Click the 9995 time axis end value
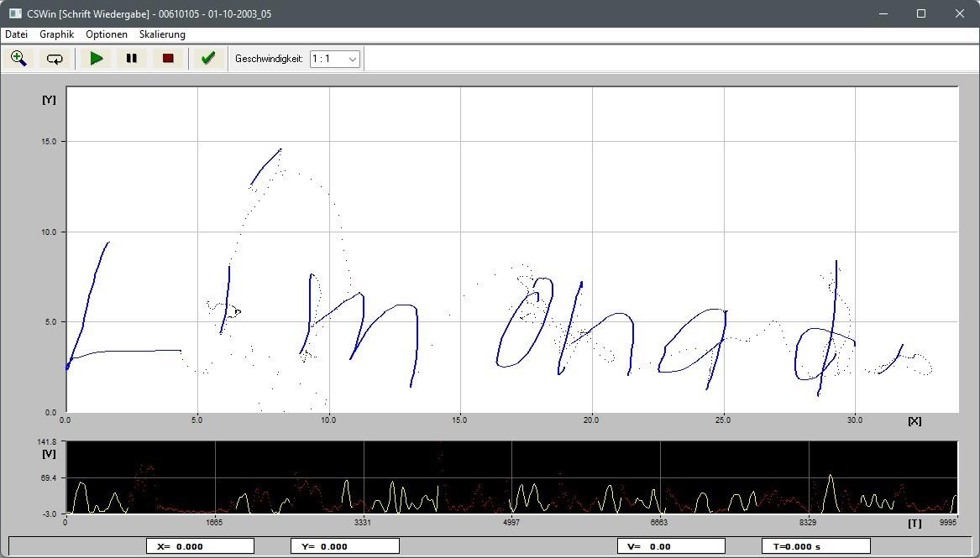Image resolution: width=980 pixels, height=558 pixels. tap(948, 523)
